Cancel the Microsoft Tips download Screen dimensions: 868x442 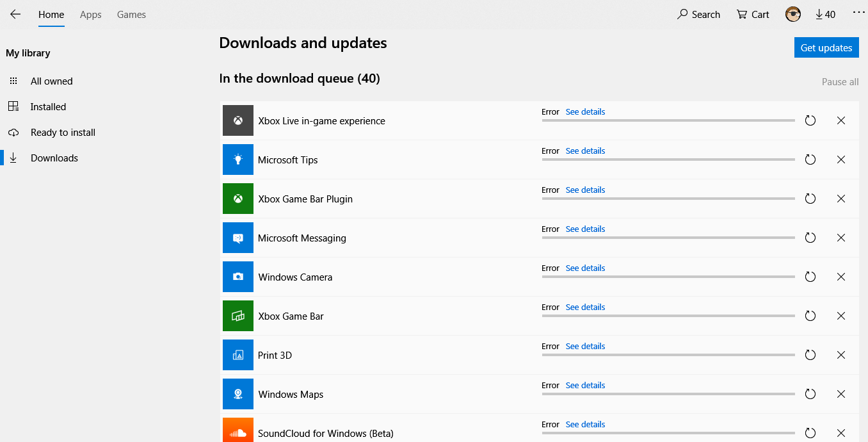point(841,160)
